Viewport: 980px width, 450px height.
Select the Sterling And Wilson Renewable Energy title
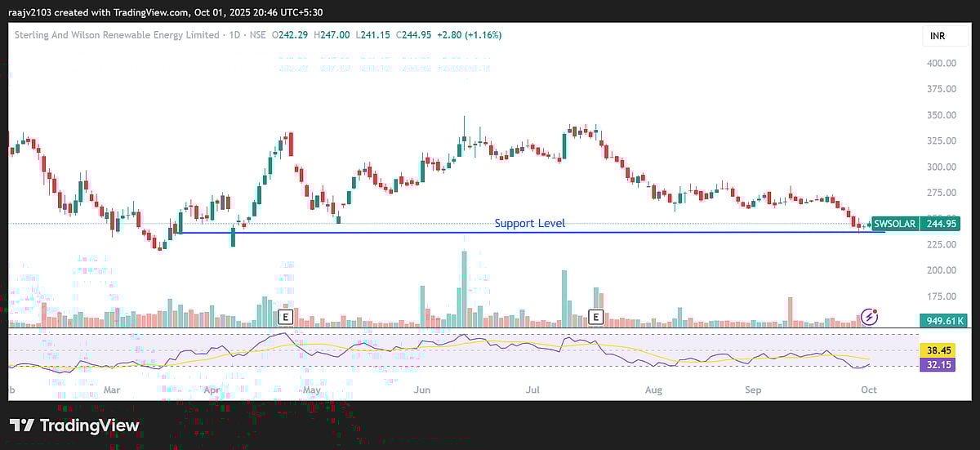click(117, 35)
